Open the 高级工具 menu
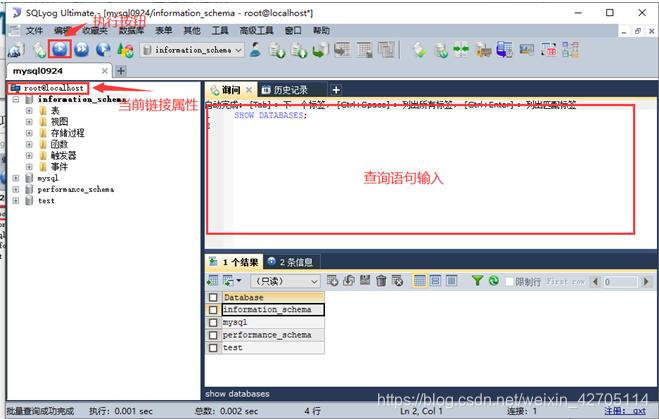The width and height of the screenshot is (659, 419). point(256,30)
